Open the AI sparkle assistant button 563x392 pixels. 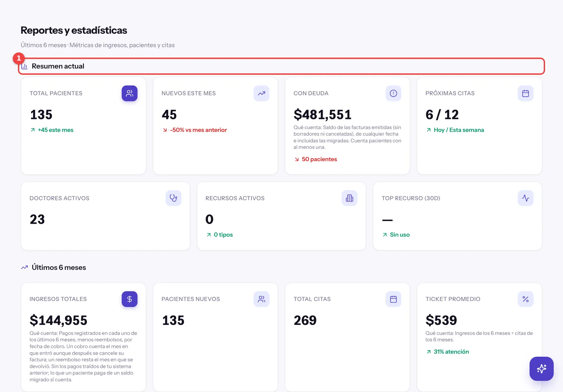tap(542, 369)
